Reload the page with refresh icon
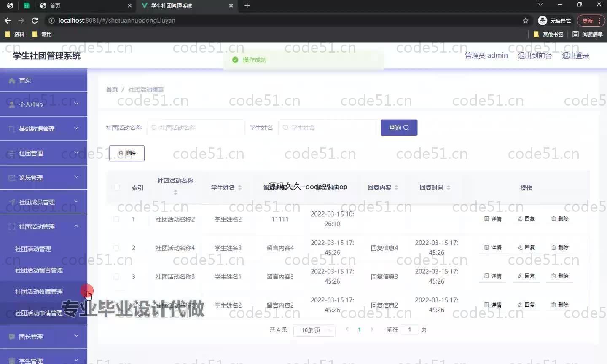 click(35, 20)
